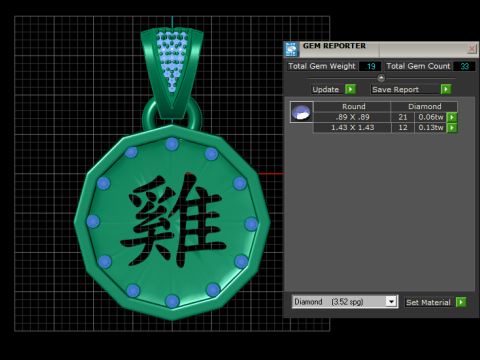Image resolution: width=480 pixels, height=360 pixels.
Task: Click the Diamond column header
Action: [x=424, y=107]
